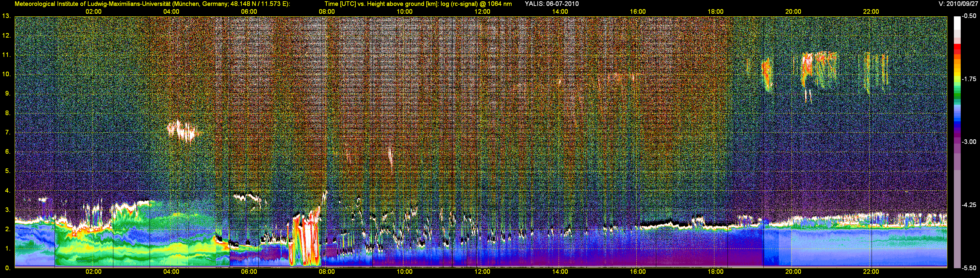Viewport: 980px width, 278px height.
Task: Click the 13. km height axis label
Action: click(x=6, y=16)
